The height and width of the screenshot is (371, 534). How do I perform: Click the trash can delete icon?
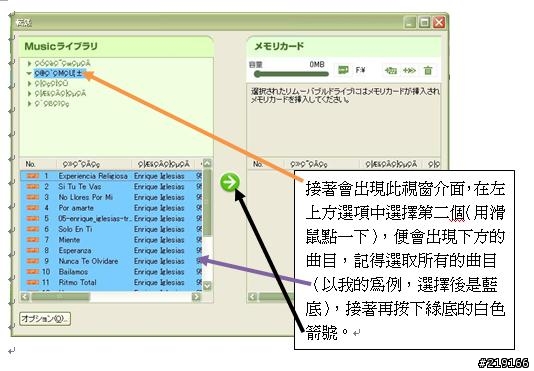(428, 70)
